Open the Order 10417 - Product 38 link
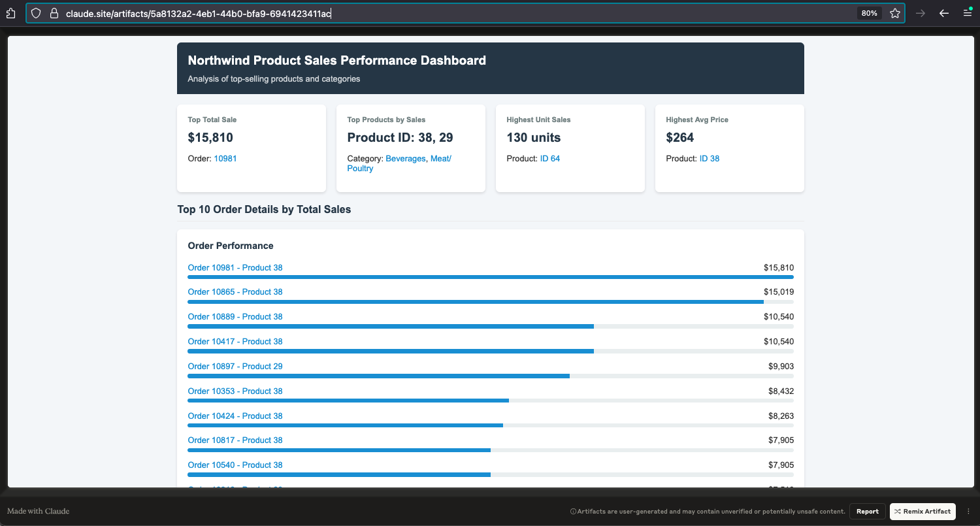Image resolution: width=980 pixels, height=526 pixels. click(235, 342)
